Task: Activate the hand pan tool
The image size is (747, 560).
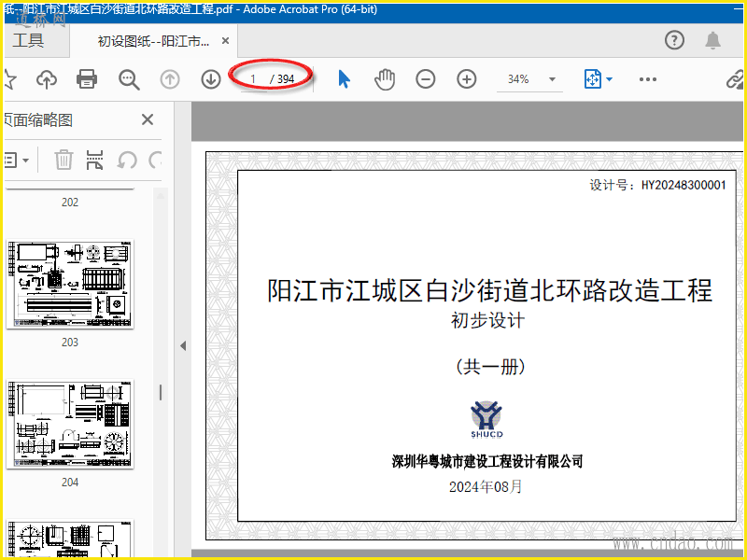Action: [385, 79]
